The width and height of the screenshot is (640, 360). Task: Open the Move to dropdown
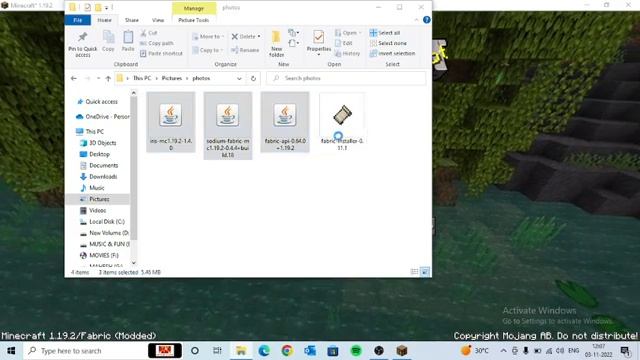208,36
